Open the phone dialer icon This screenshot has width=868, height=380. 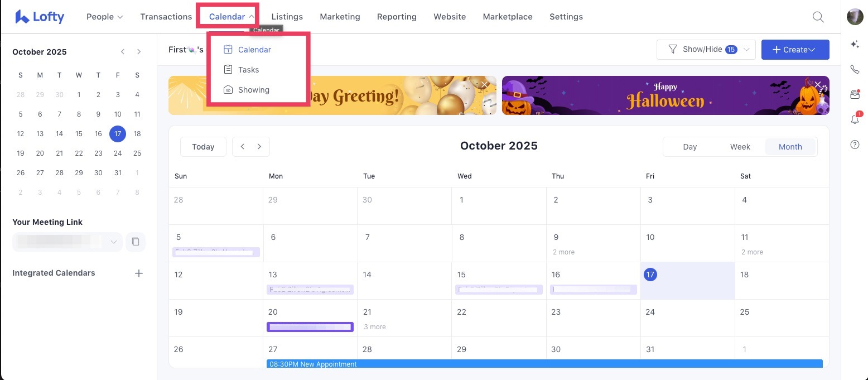(855, 69)
